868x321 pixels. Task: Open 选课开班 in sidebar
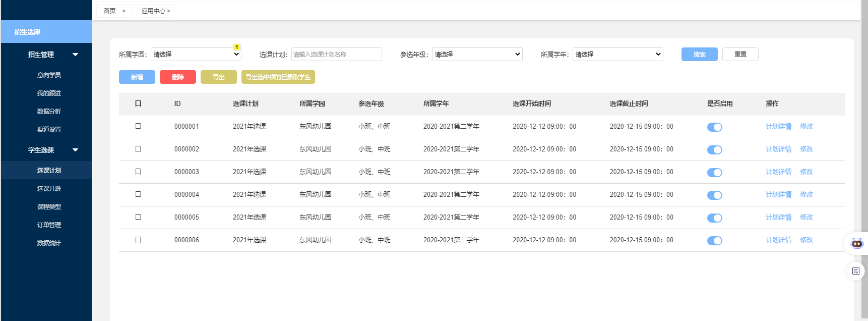(49, 188)
